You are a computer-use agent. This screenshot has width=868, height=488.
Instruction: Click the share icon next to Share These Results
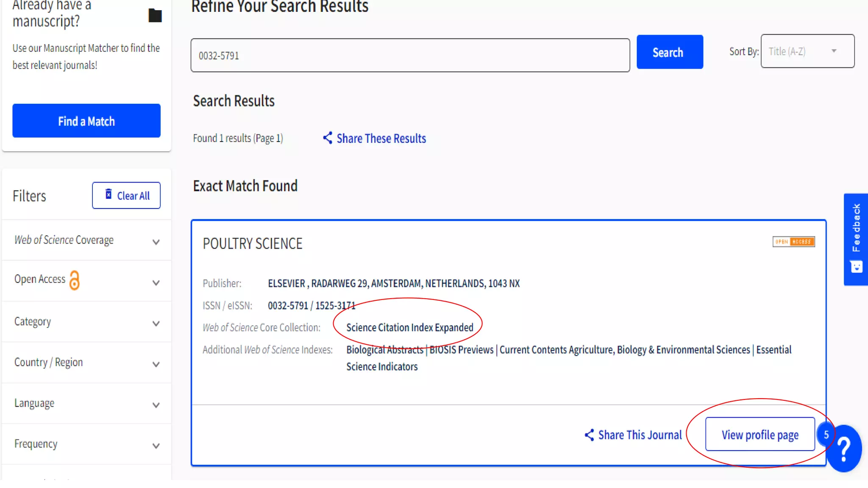tap(327, 138)
